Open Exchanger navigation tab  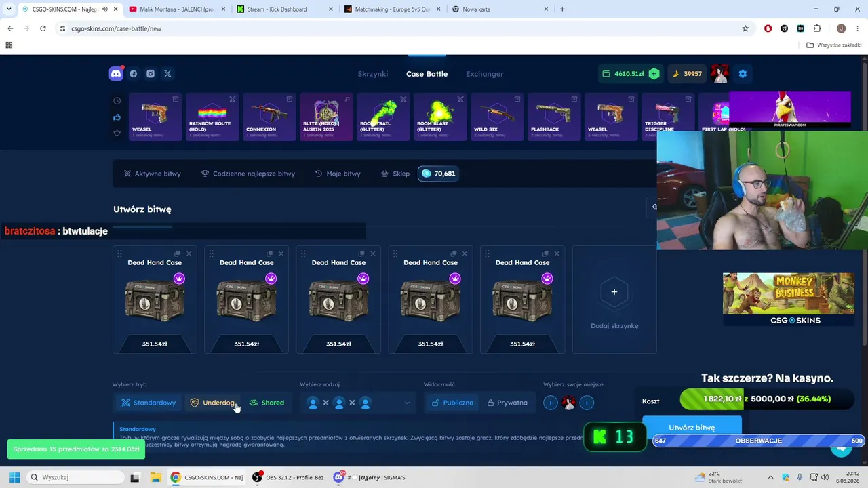click(x=485, y=74)
